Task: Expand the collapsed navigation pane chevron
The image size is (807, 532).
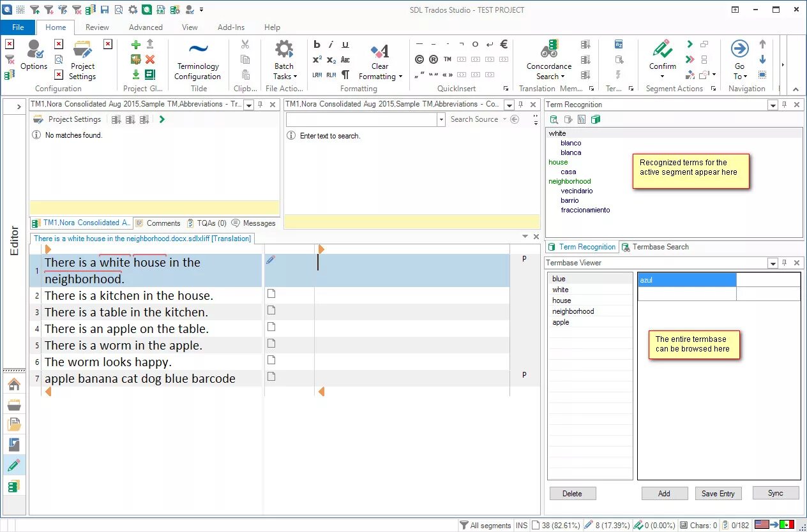Action: pos(19,107)
